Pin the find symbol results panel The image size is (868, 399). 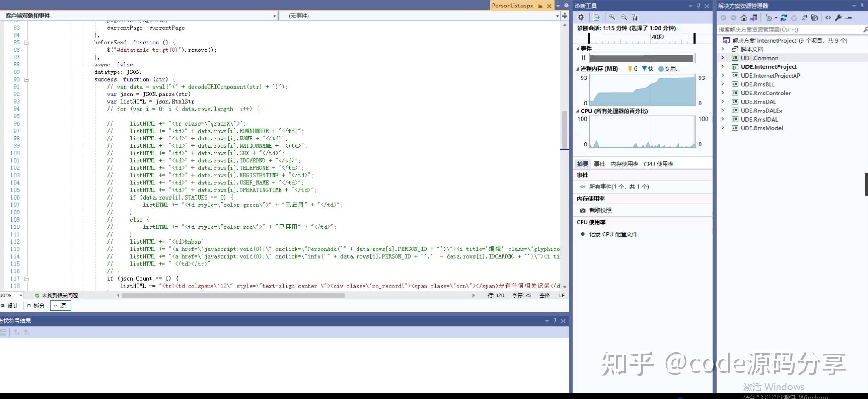pyautogui.click(x=555, y=321)
